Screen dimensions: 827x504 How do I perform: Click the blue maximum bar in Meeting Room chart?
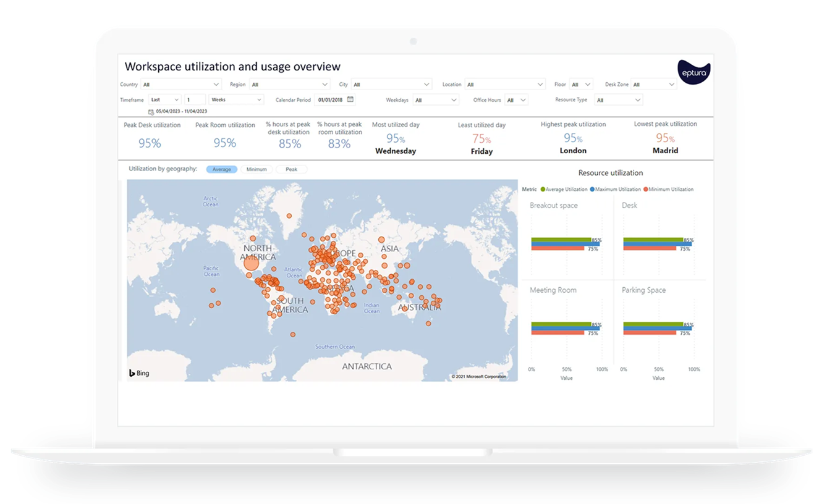[x=565, y=329]
